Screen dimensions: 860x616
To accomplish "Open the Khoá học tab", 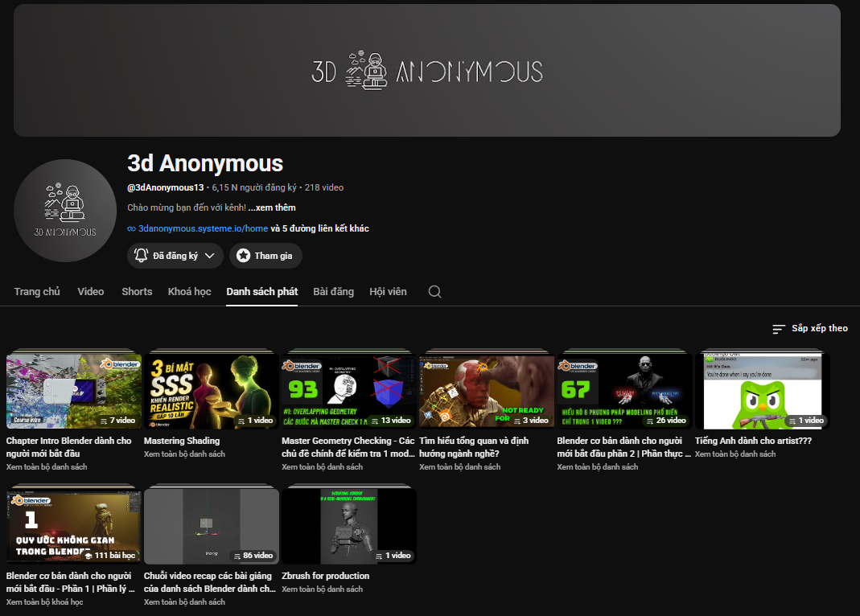I will 189,292.
